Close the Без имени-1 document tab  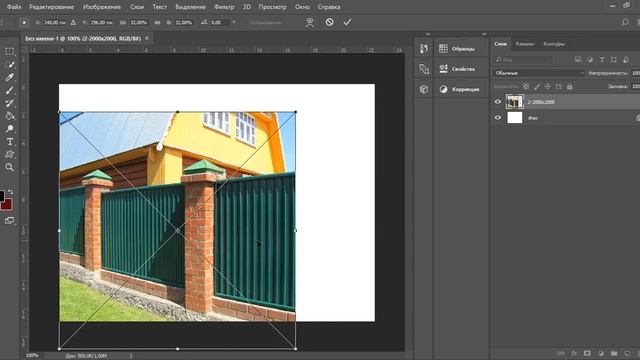tap(147, 38)
